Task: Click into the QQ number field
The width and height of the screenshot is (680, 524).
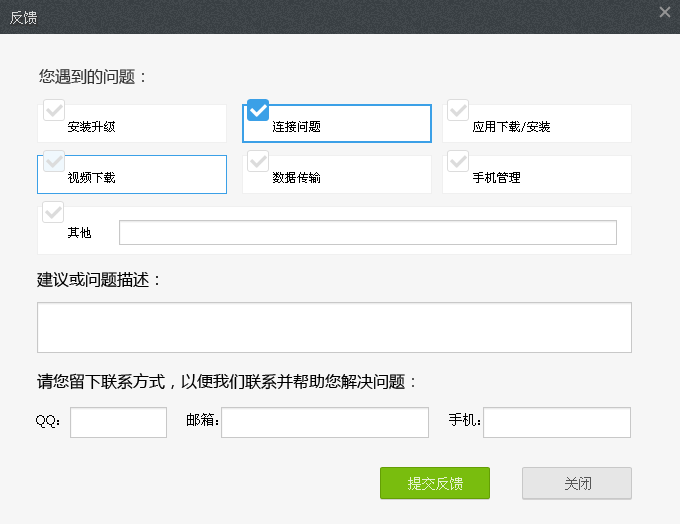Action: point(118,422)
